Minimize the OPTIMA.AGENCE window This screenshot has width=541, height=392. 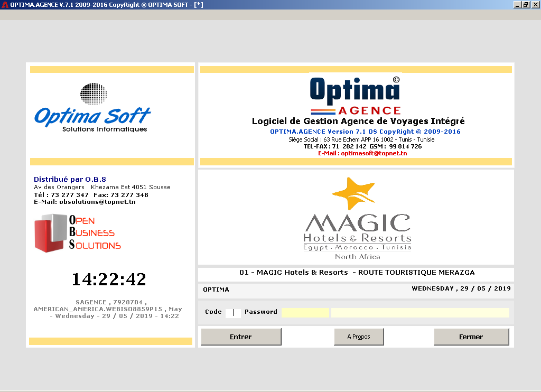(x=517, y=4)
